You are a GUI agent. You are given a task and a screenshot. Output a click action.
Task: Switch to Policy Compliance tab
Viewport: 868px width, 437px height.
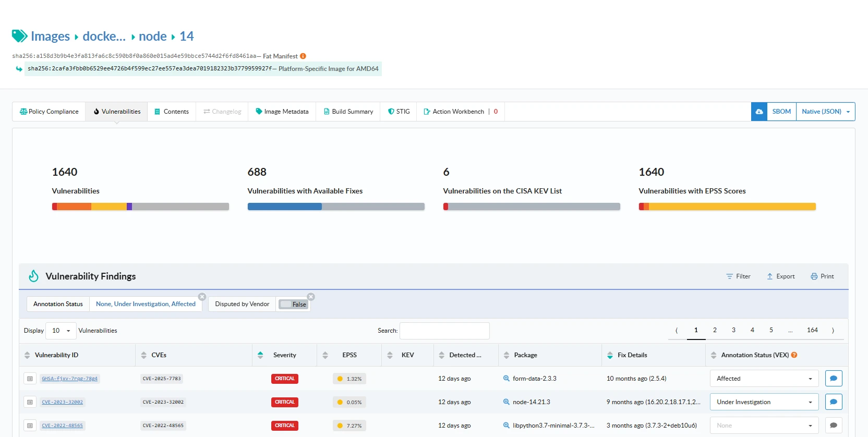(49, 112)
